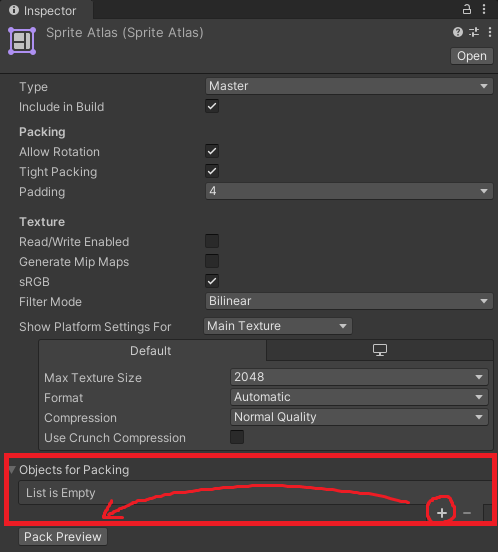
Task: Click the Sprite Atlas asset icon
Action: (22, 41)
